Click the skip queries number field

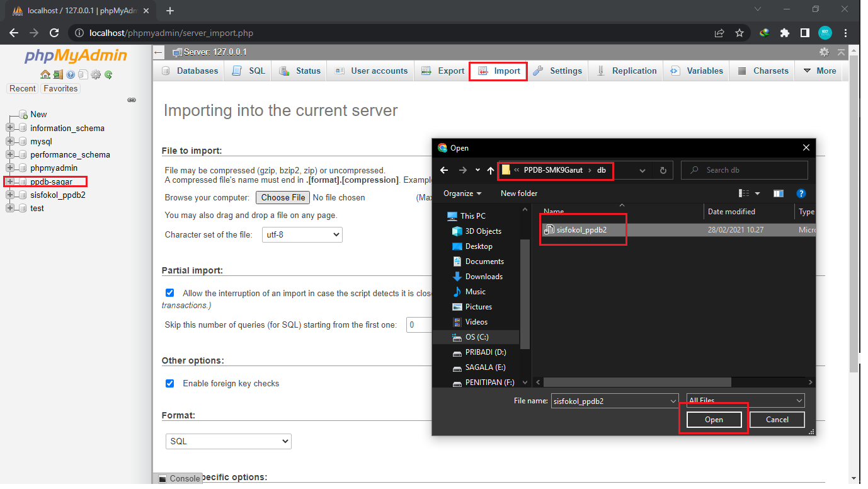(419, 325)
